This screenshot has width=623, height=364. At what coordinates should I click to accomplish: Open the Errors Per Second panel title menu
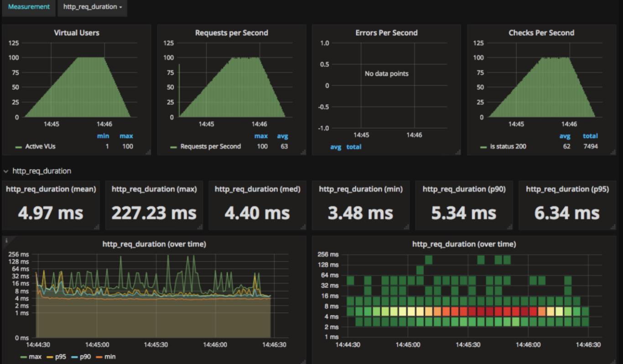(386, 33)
